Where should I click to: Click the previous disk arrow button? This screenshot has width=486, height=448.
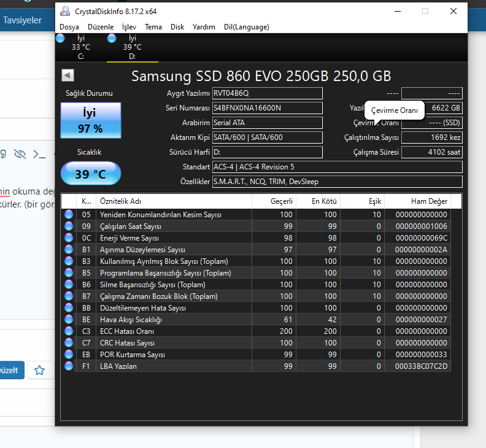point(68,75)
